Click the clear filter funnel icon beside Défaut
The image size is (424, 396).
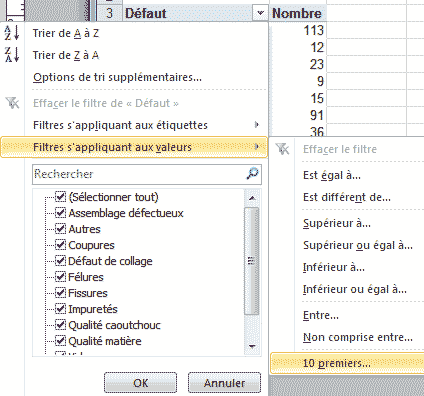point(13,103)
